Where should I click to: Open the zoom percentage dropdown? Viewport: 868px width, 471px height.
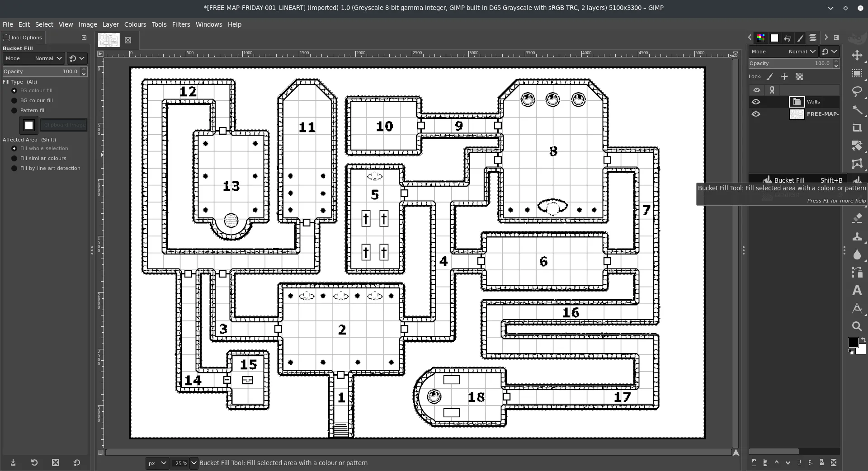(x=194, y=463)
